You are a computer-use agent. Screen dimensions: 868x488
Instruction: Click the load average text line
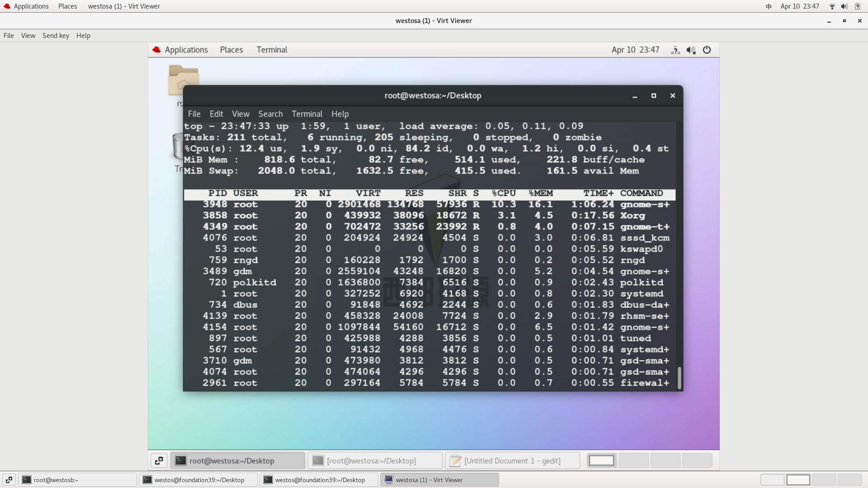coord(491,126)
